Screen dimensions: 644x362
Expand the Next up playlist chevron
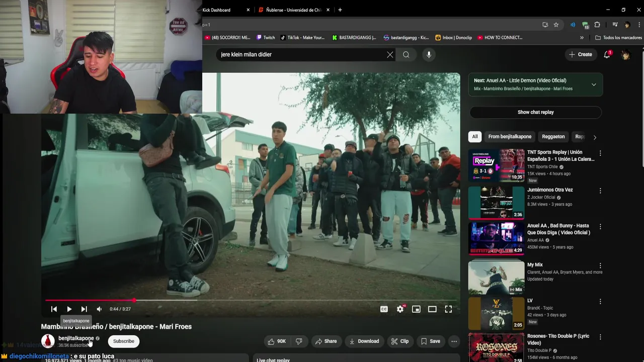[594, 84]
